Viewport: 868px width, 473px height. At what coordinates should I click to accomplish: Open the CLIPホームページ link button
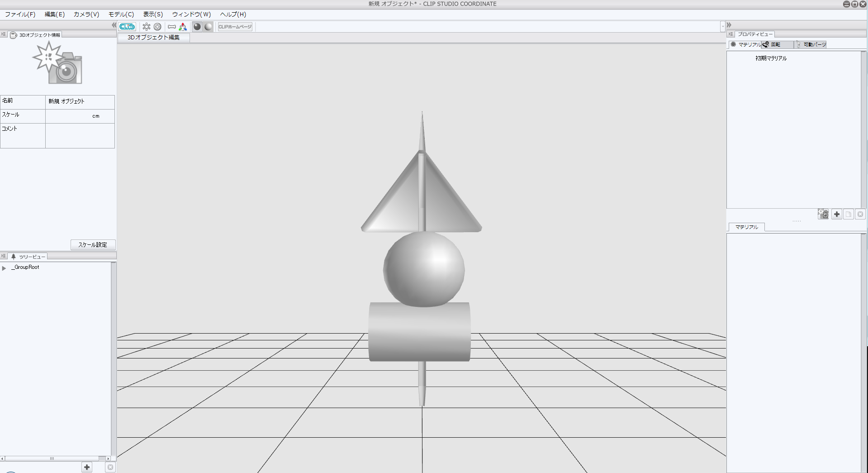tap(235, 27)
